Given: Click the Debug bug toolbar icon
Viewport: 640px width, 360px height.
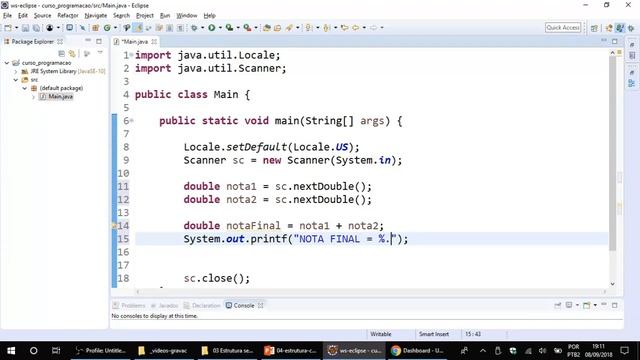Looking at the screenshot, I should coord(194,28).
